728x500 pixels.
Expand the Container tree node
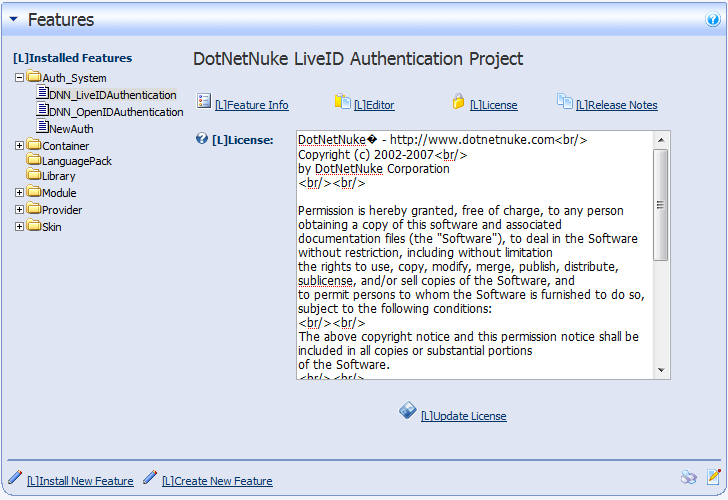coord(19,145)
